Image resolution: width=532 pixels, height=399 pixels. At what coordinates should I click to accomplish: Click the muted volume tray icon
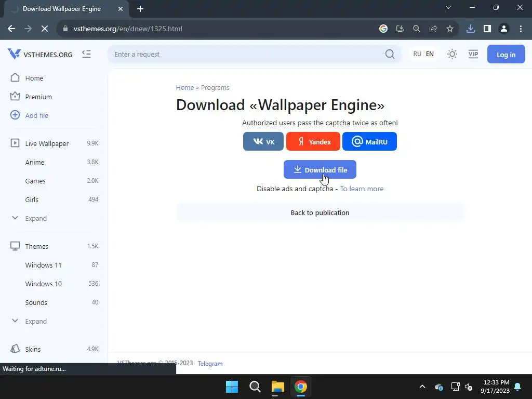click(x=469, y=387)
